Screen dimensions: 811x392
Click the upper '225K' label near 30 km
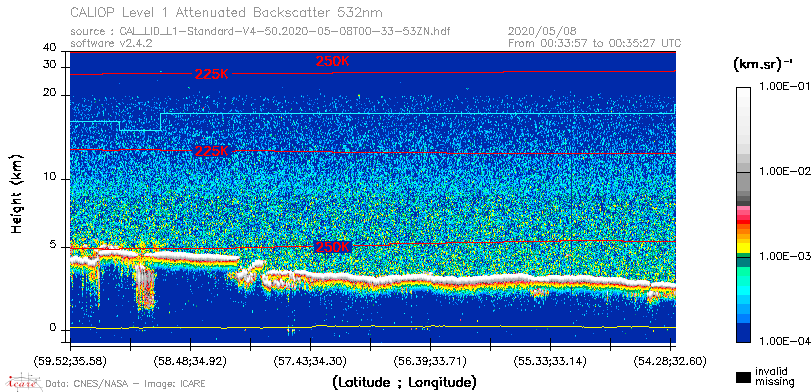[x=212, y=74]
